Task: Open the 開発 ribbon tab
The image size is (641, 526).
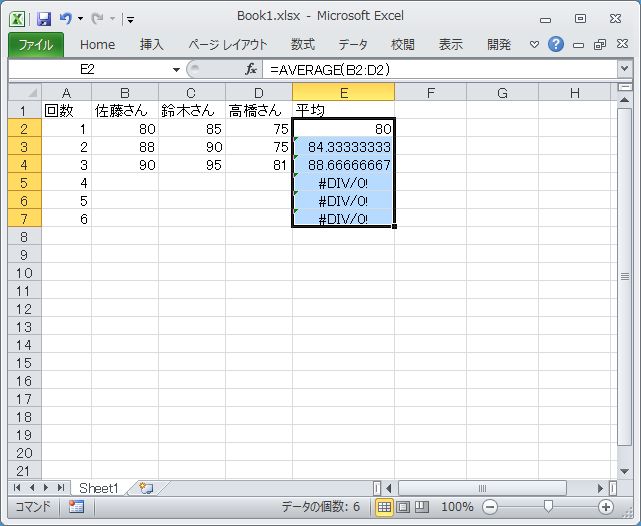Action: [499, 45]
